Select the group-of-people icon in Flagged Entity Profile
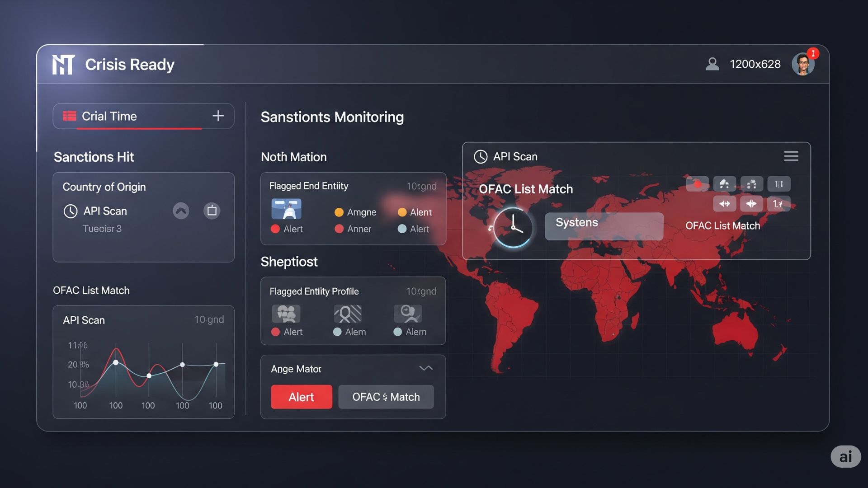Viewport: 868px width, 488px height. [x=286, y=314]
